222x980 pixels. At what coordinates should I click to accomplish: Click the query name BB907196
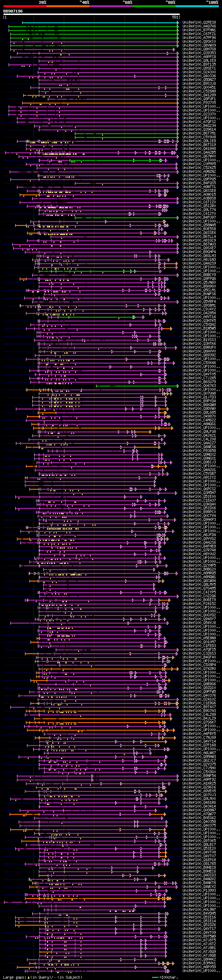point(13,11)
